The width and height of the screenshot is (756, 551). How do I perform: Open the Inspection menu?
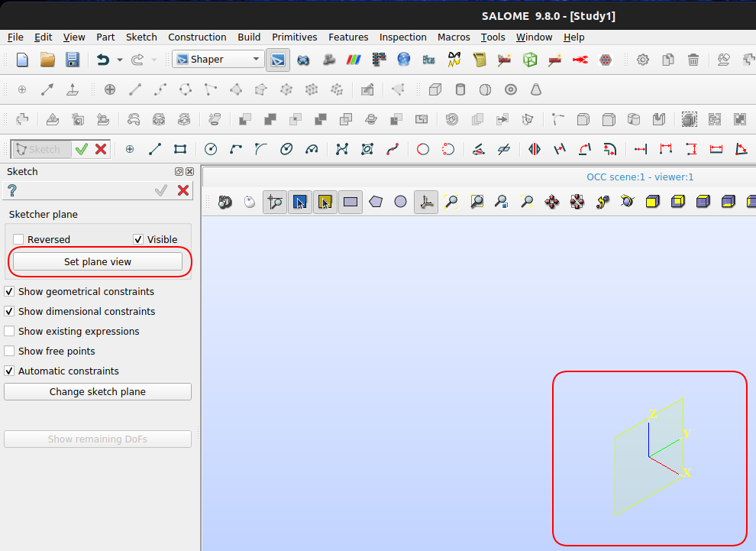402,37
